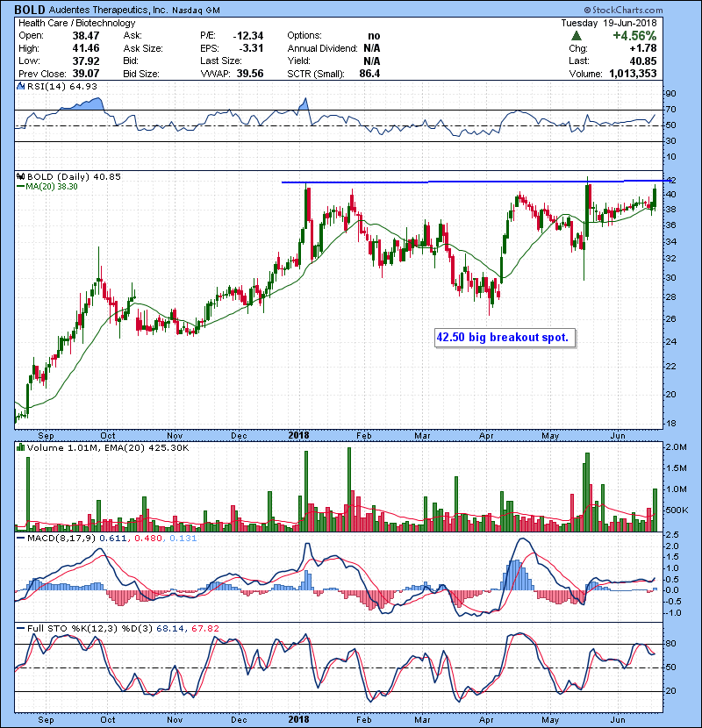The width and height of the screenshot is (702, 728).
Task: Click the stochastic %D value 67.82
Action: (204, 628)
